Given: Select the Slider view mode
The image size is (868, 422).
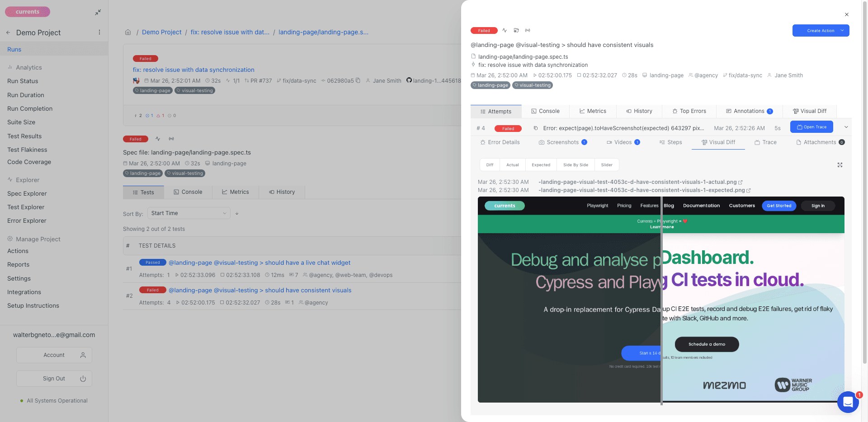Looking at the screenshot, I should coord(607,165).
